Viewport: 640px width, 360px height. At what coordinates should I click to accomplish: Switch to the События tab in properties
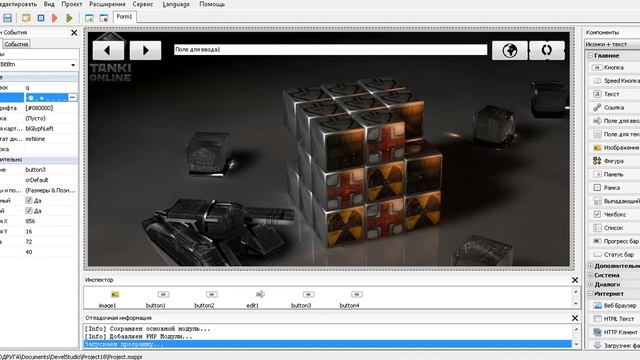(x=16, y=44)
